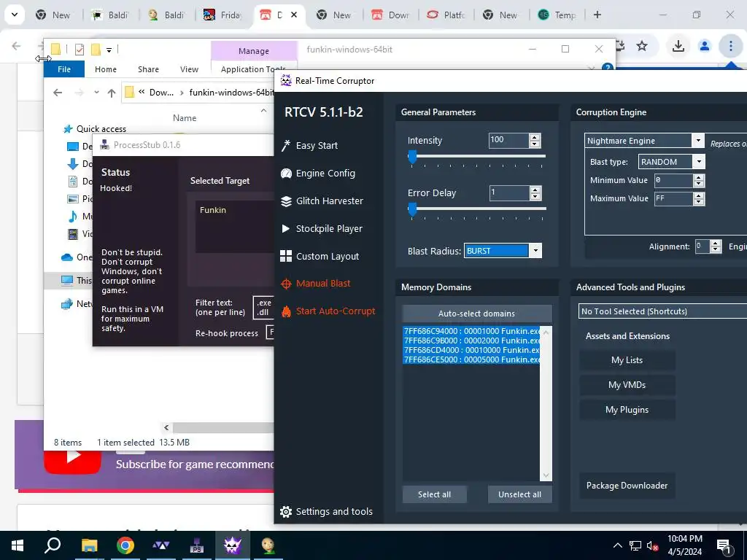Open Easy Start in RTCV sidebar

tap(310, 146)
